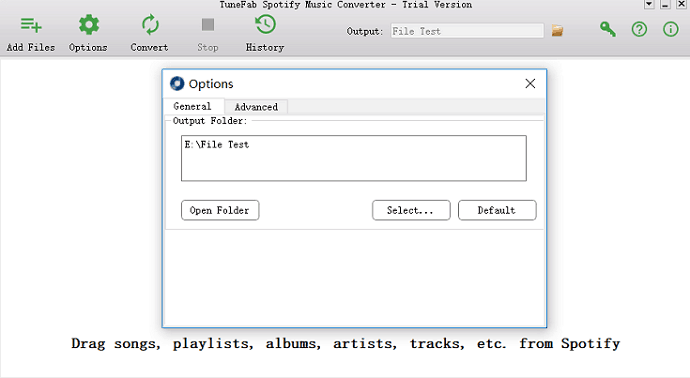Click the Open Folder button
Viewport: 690px width, 378px height.
click(220, 210)
